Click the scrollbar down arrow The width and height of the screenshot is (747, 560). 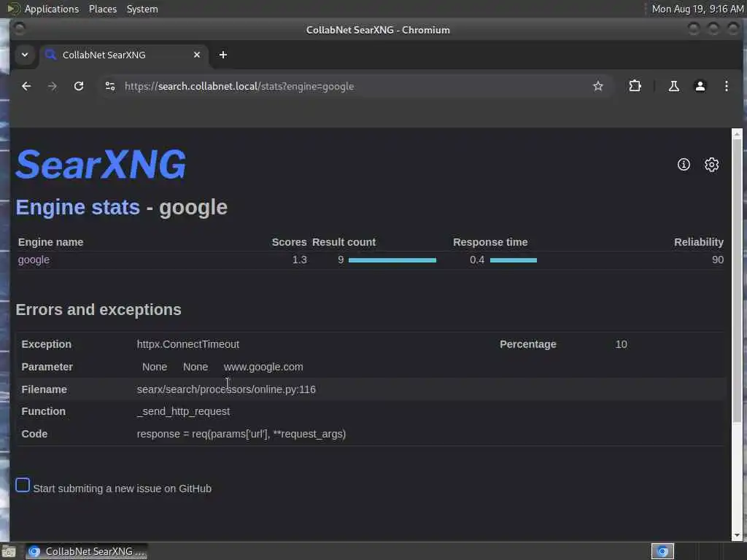[x=737, y=535]
